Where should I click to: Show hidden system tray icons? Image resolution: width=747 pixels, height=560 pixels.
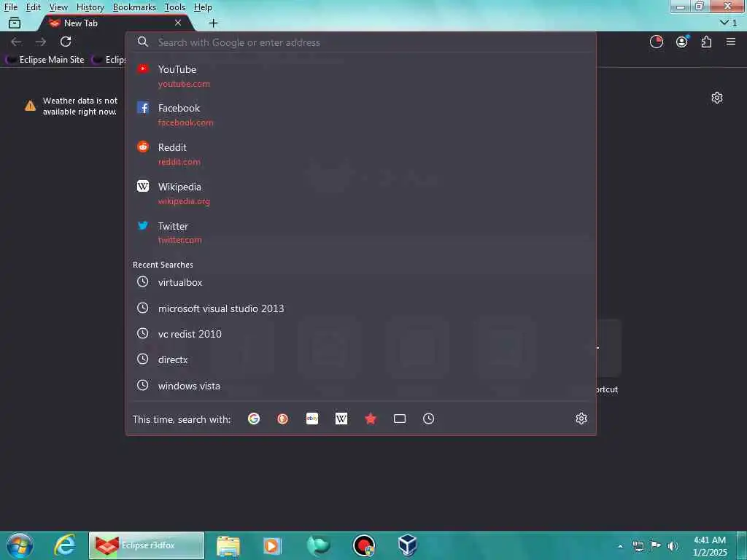tap(620, 546)
